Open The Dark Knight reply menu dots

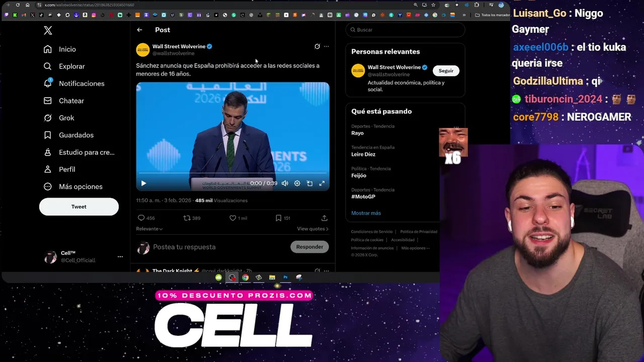pos(326,270)
